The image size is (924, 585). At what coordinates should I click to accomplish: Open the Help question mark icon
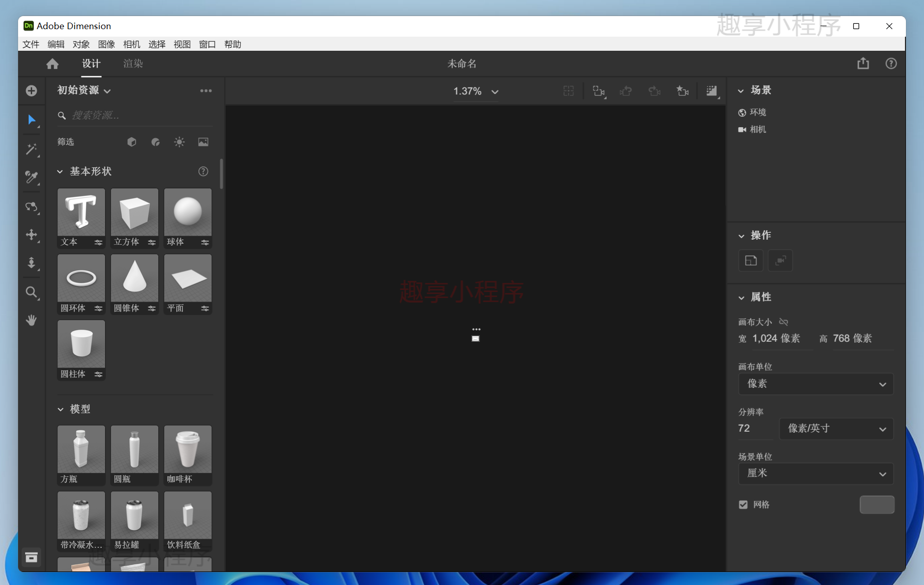tap(891, 64)
